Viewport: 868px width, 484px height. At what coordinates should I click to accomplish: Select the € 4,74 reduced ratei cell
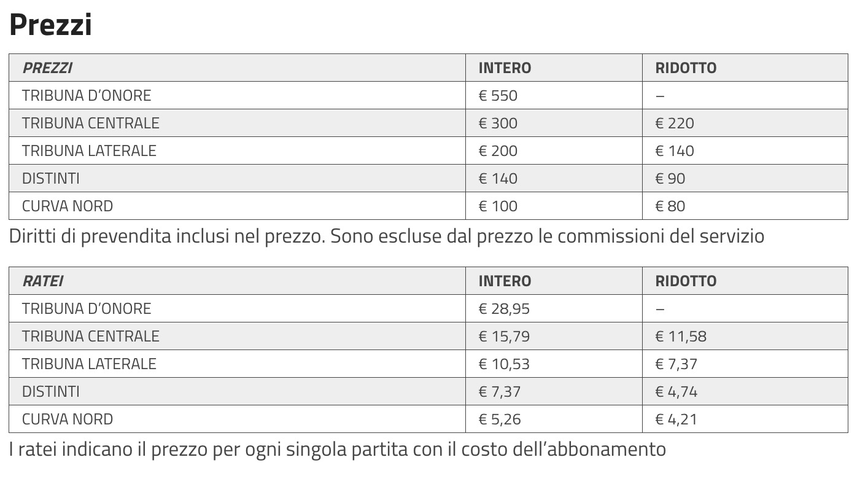676,391
